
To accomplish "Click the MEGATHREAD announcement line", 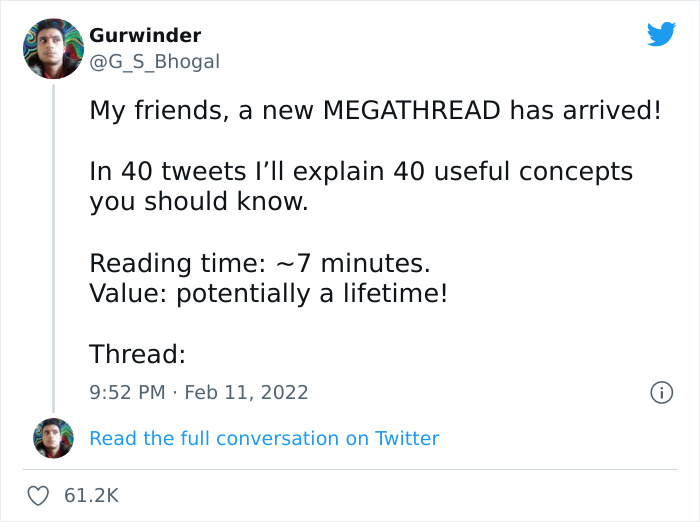I will pyautogui.click(x=375, y=110).
